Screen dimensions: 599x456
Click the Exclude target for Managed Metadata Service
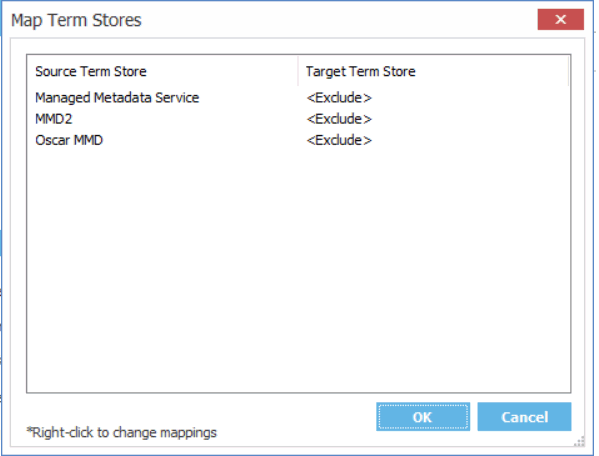[339, 98]
